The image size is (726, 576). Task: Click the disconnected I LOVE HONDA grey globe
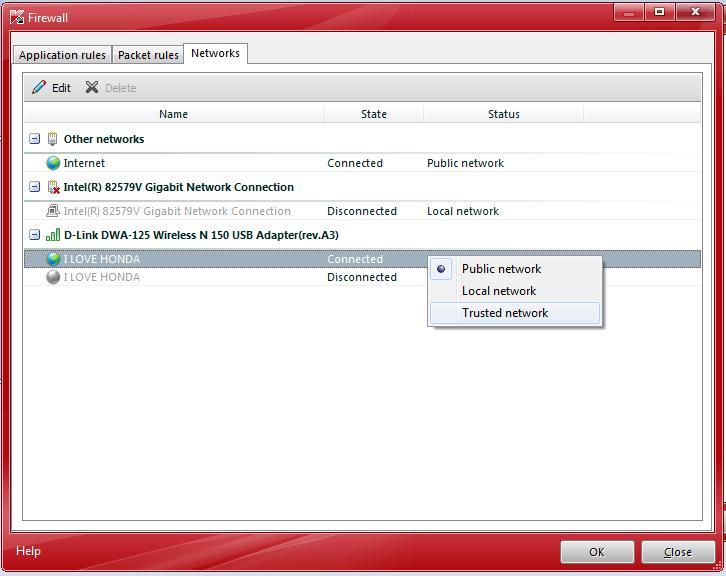coord(53,277)
